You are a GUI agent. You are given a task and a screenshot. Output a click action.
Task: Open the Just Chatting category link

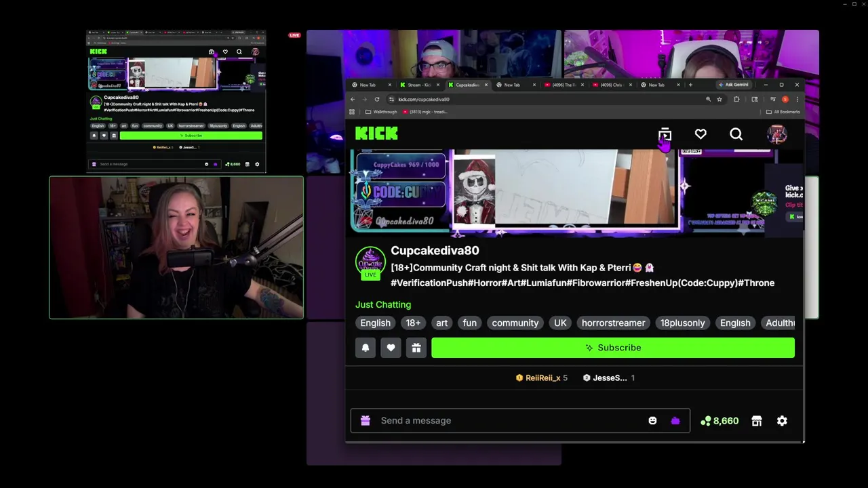[x=383, y=305]
